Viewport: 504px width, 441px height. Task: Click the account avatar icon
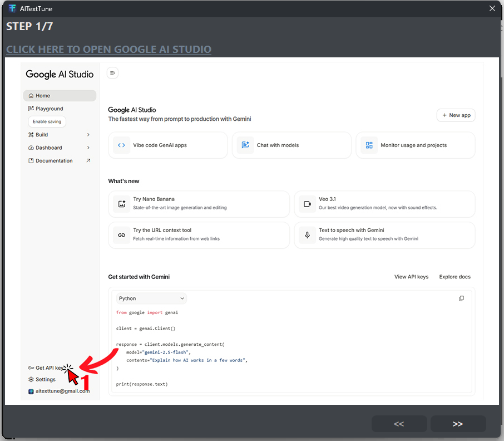[31, 391]
